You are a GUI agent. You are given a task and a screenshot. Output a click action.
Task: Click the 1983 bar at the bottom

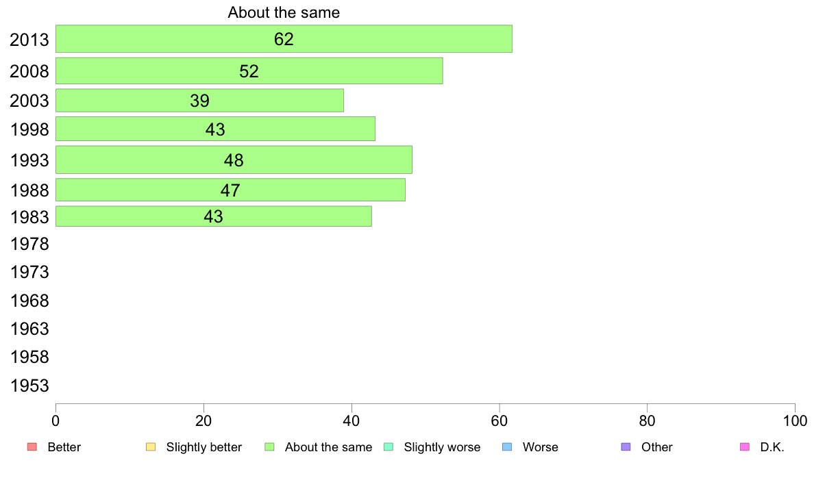213,216
